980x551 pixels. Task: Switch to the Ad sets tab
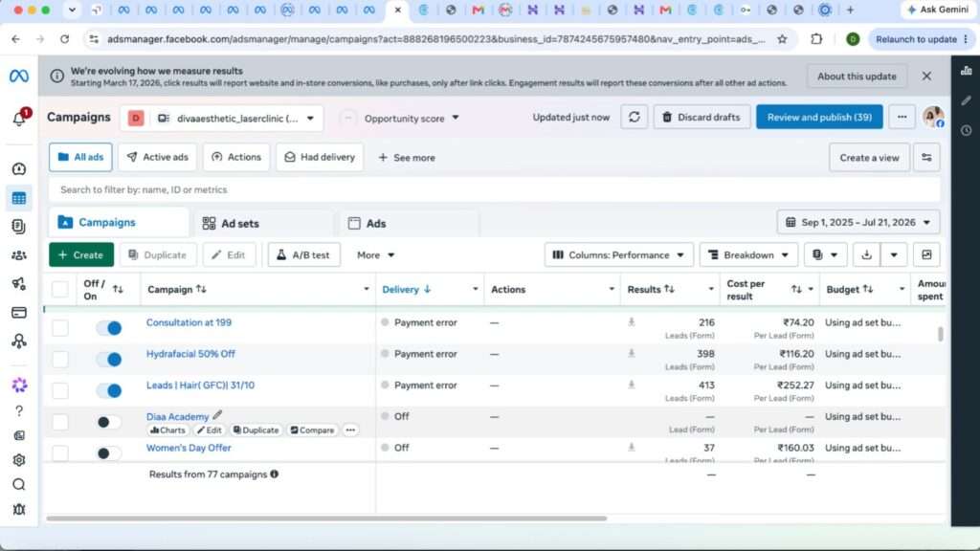tap(262, 223)
